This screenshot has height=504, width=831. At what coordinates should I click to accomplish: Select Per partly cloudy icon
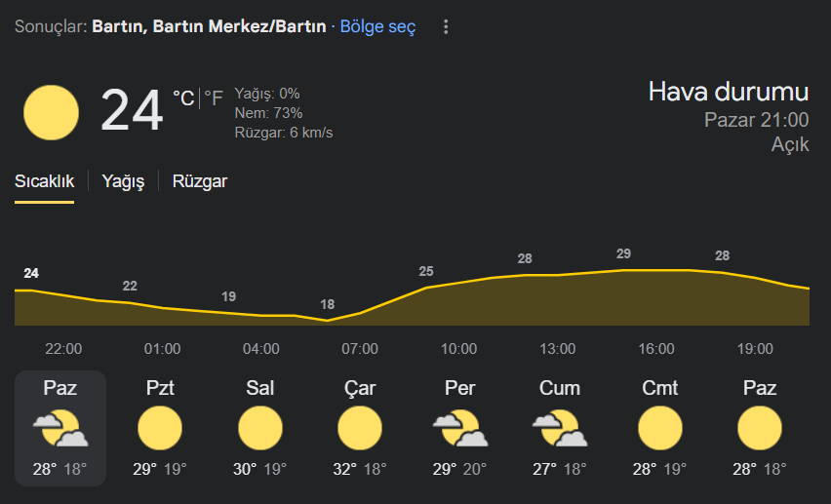pyautogui.click(x=460, y=428)
